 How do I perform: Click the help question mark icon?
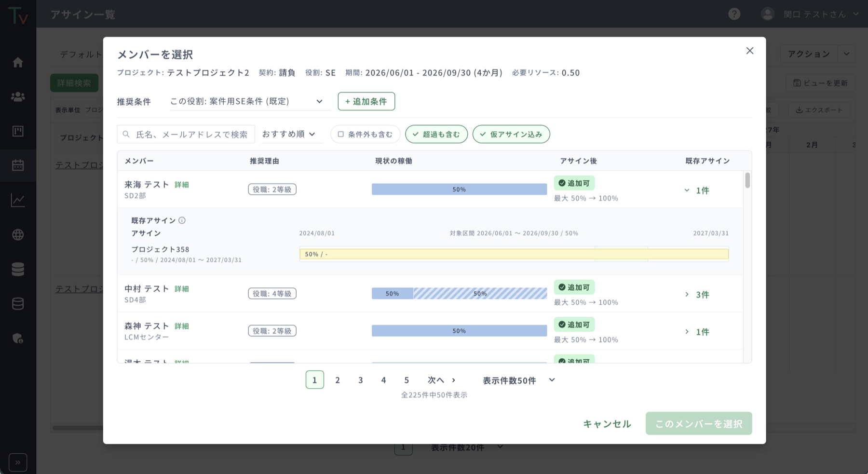coord(734,14)
